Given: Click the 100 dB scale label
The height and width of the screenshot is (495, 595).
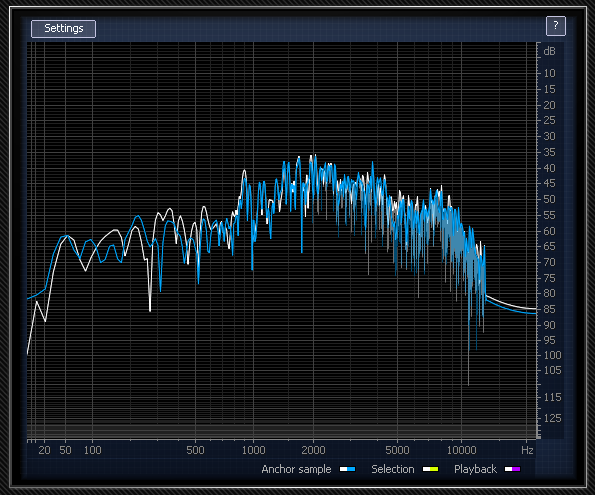Looking at the screenshot, I should pos(552,355).
